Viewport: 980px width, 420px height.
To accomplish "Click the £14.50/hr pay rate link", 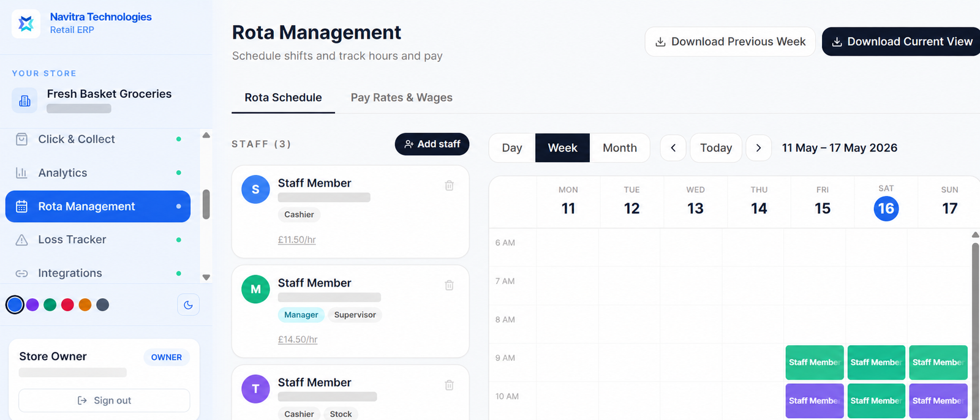I will tap(298, 339).
